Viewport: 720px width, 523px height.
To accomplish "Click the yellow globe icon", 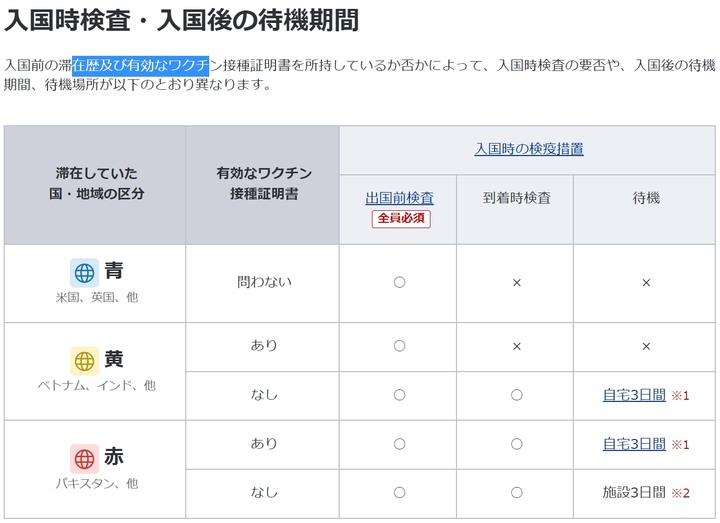I will coord(84,360).
